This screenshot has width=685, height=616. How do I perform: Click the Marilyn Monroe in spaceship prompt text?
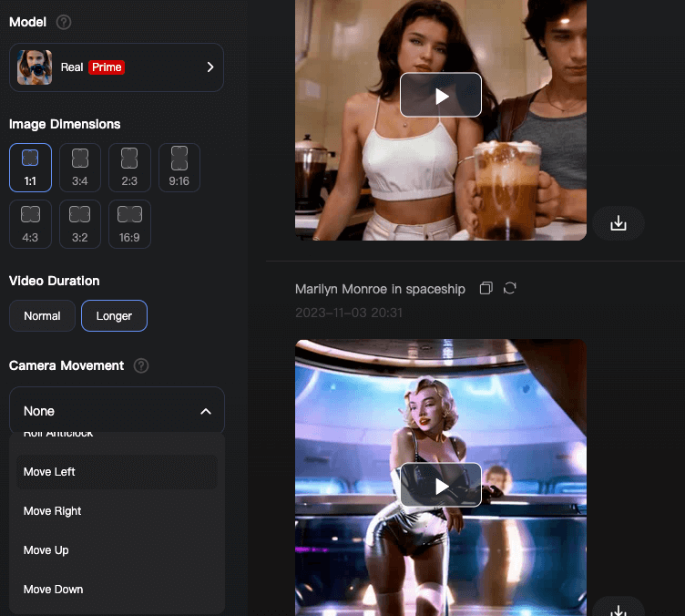(x=380, y=289)
